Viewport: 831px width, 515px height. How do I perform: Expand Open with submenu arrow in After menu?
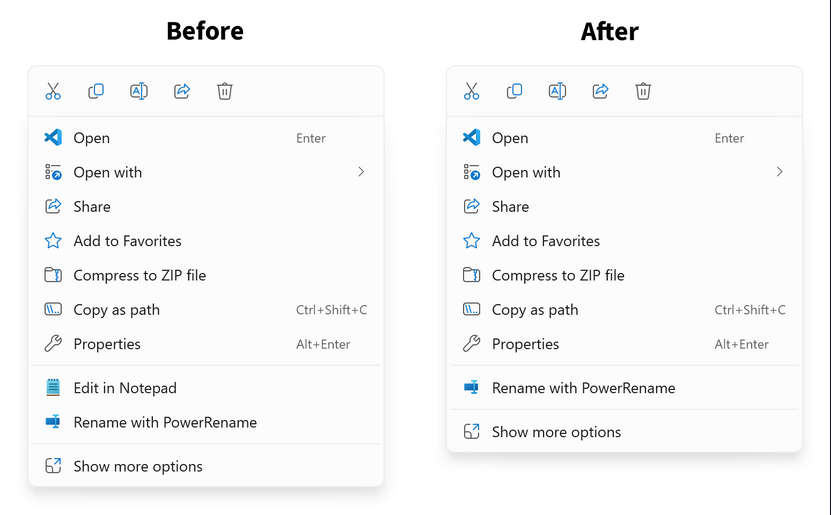(x=779, y=172)
